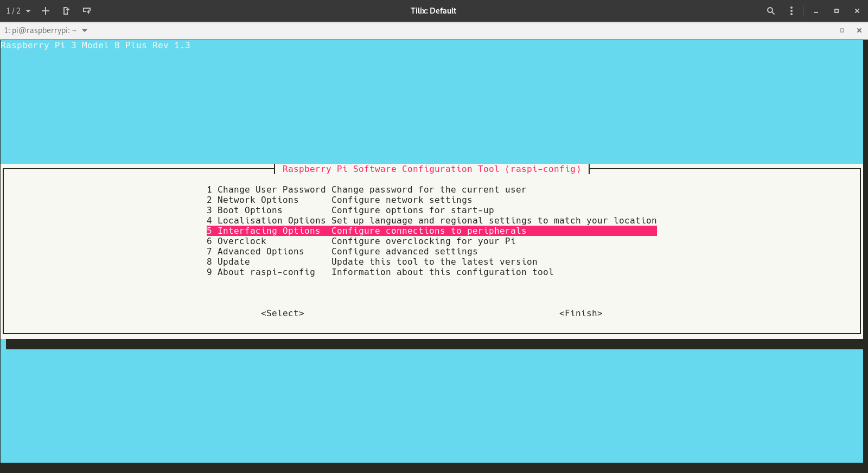The width and height of the screenshot is (868, 473).
Task: Close the pi@raspberrypi terminal pane
Action: click(x=859, y=30)
